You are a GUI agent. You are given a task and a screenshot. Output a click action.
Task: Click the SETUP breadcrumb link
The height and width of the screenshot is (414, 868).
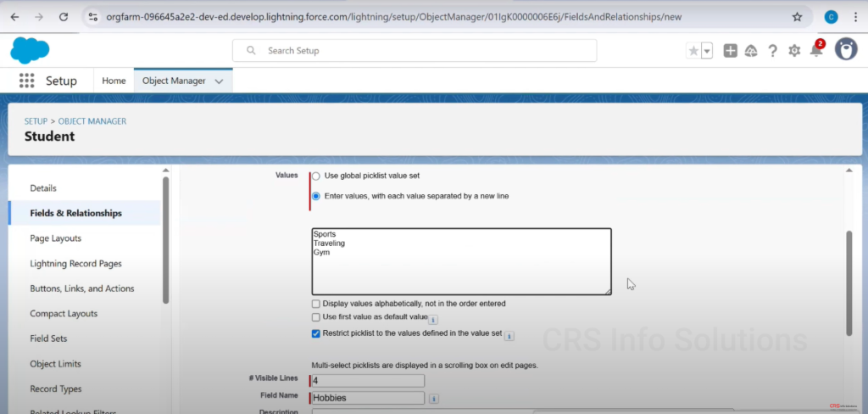coord(36,121)
